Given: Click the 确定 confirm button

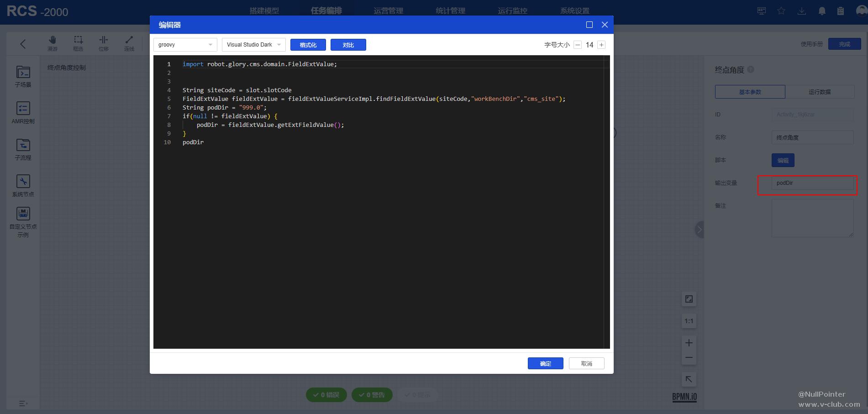Looking at the screenshot, I should (545, 363).
